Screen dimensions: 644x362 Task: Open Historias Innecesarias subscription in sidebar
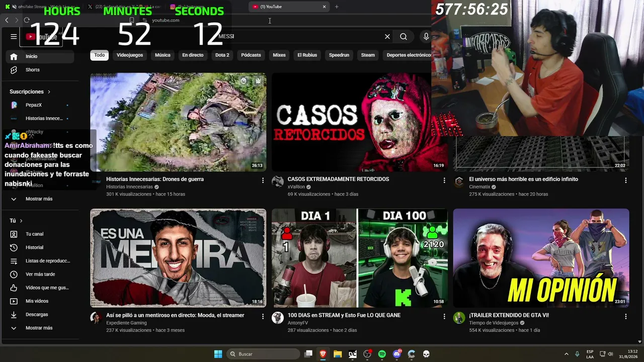tap(40, 118)
